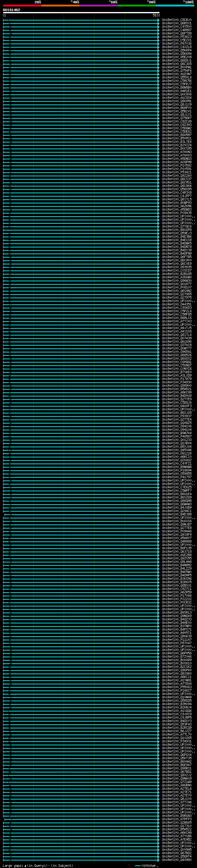
Task: Open hit UniRef100_C4Y500
Action: tap(176, 26)
